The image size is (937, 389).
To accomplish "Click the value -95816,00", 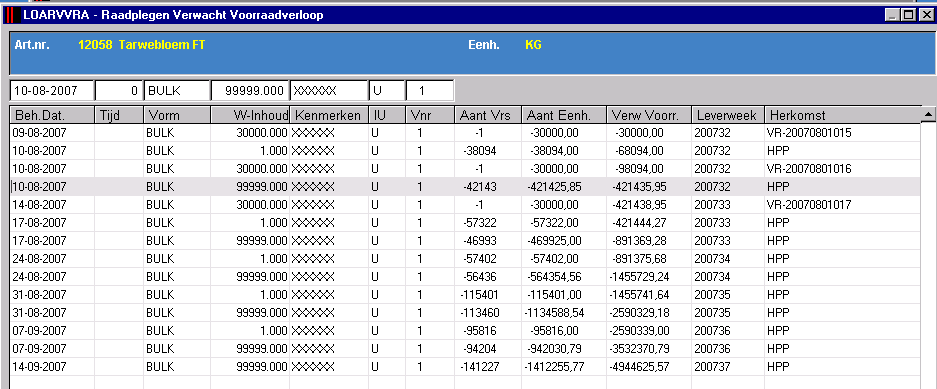I will tap(554, 330).
